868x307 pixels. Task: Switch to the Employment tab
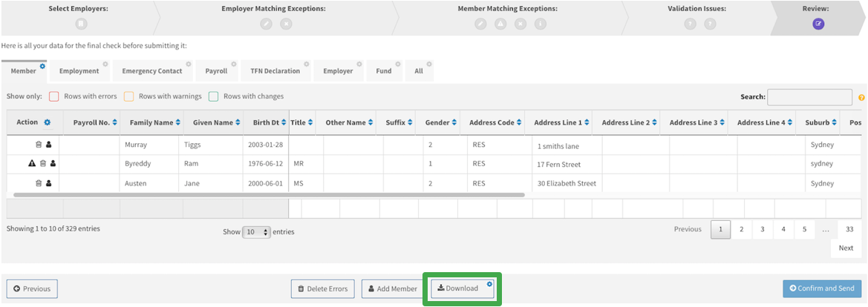click(79, 71)
